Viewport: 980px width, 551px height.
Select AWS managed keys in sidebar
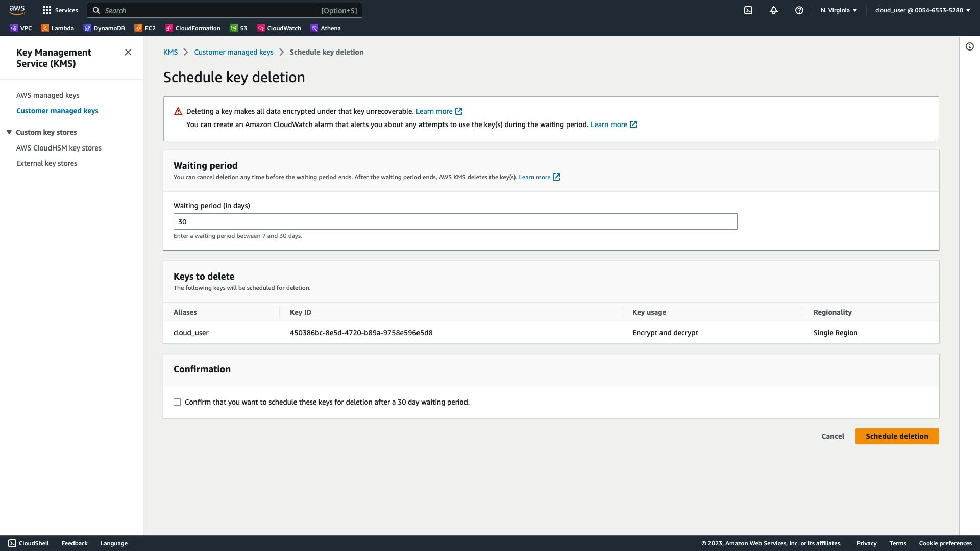pos(47,95)
